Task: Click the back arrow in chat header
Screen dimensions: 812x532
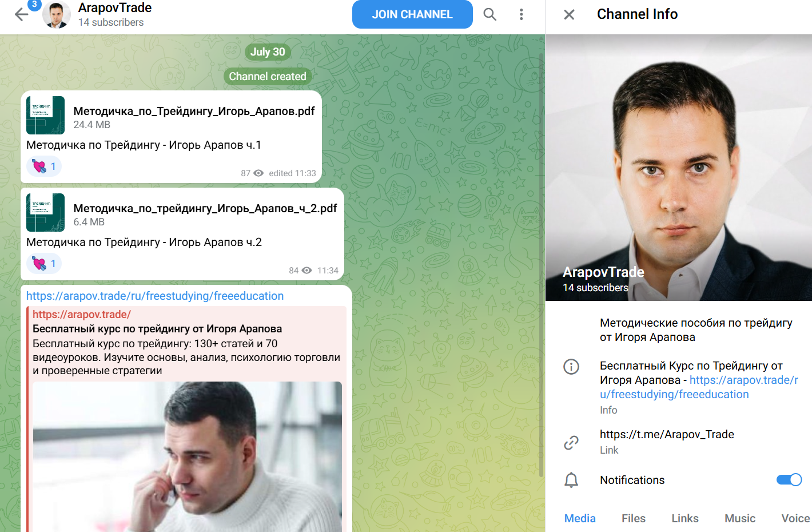Action: [x=21, y=15]
